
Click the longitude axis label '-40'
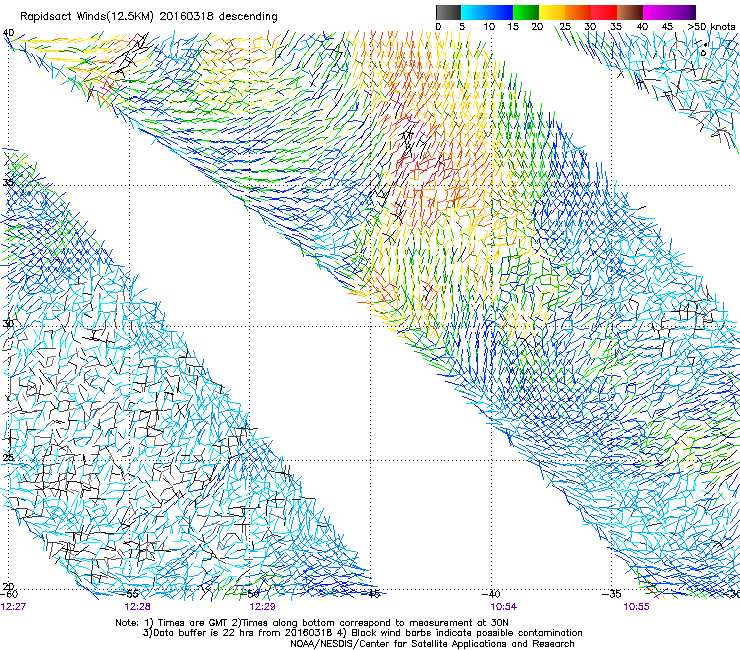coord(491,594)
